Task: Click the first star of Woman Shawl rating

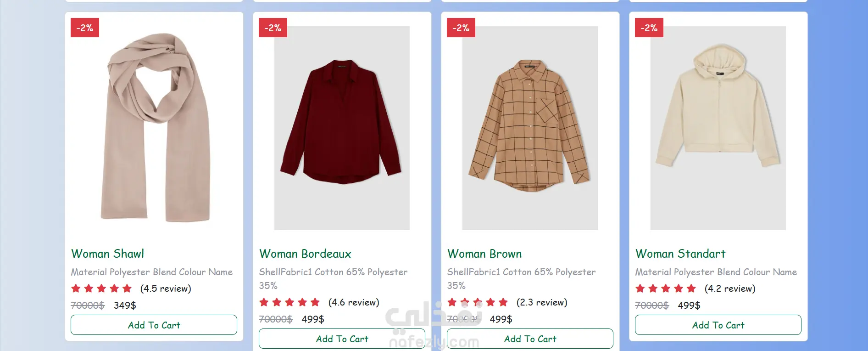Action: 76,289
